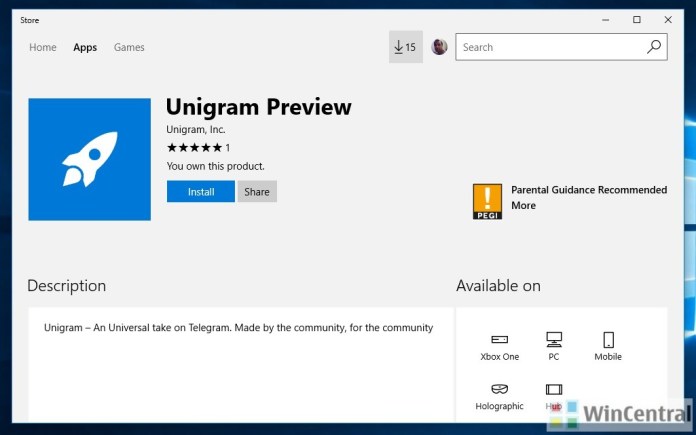The height and width of the screenshot is (435, 696).
Task: Minimize the Store window
Action: click(605, 20)
